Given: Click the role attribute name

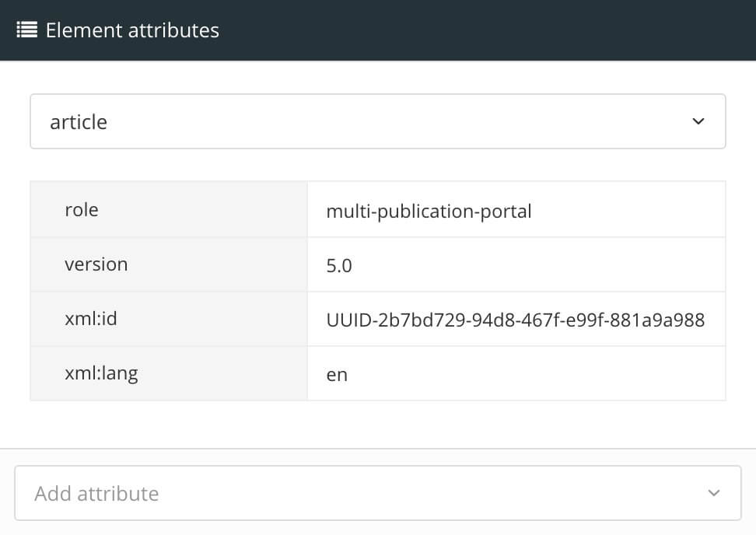Looking at the screenshot, I should point(81,209).
